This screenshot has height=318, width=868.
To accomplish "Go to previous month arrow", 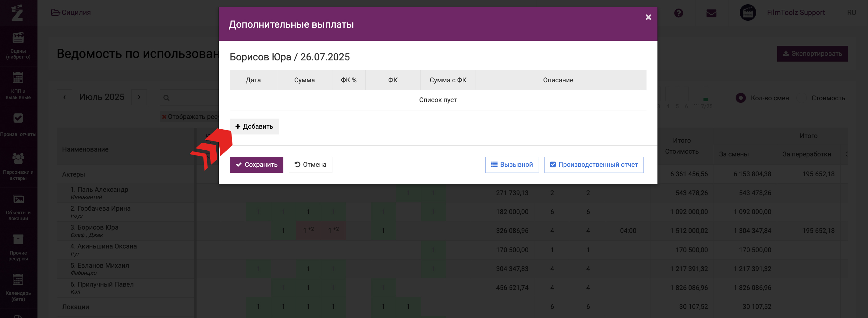I will 64,97.
